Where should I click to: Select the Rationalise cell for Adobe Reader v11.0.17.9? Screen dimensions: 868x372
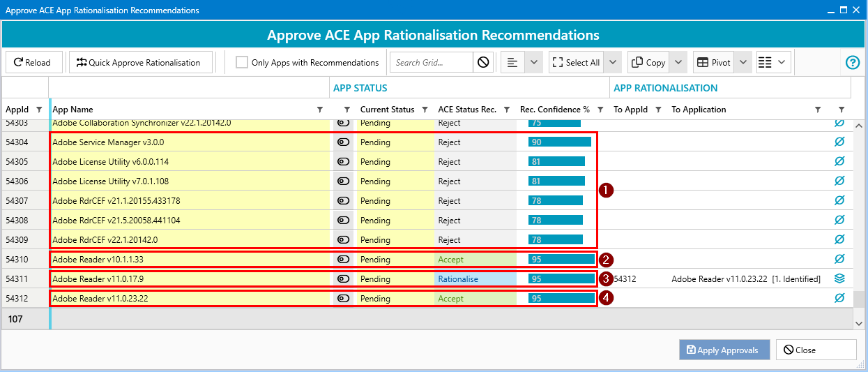475,278
